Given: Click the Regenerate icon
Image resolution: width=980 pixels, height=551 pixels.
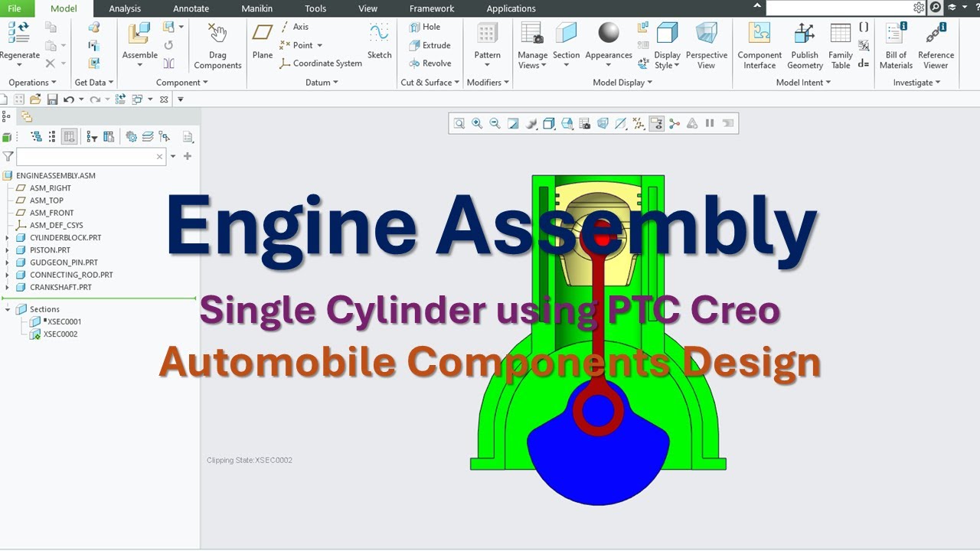Looking at the screenshot, I should tap(18, 33).
